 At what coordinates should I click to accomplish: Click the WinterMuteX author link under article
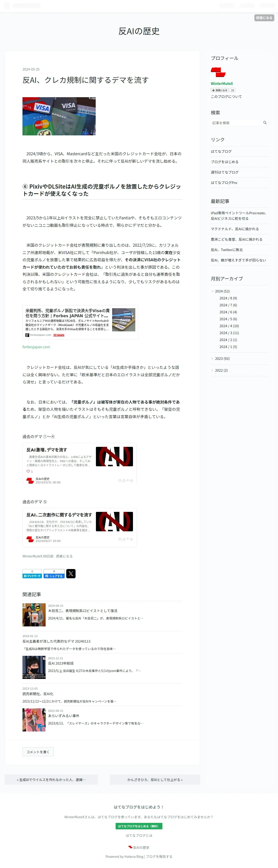(32, 556)
